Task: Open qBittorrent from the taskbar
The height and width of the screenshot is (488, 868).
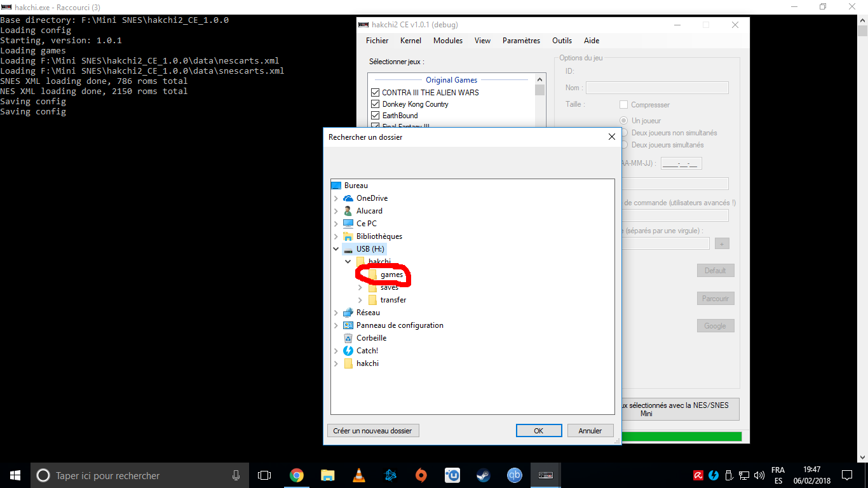Action: point(514,475)
